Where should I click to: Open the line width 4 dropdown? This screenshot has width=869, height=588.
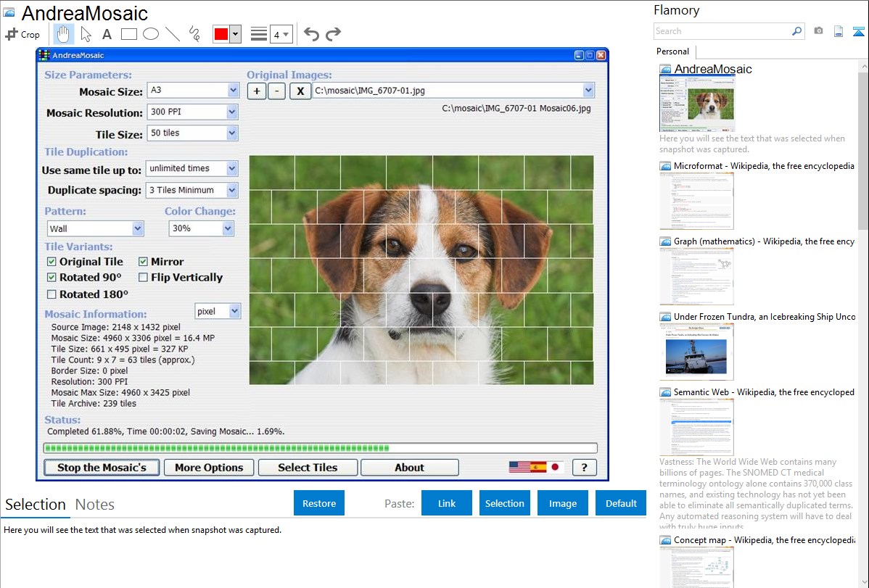pos(281,34)
